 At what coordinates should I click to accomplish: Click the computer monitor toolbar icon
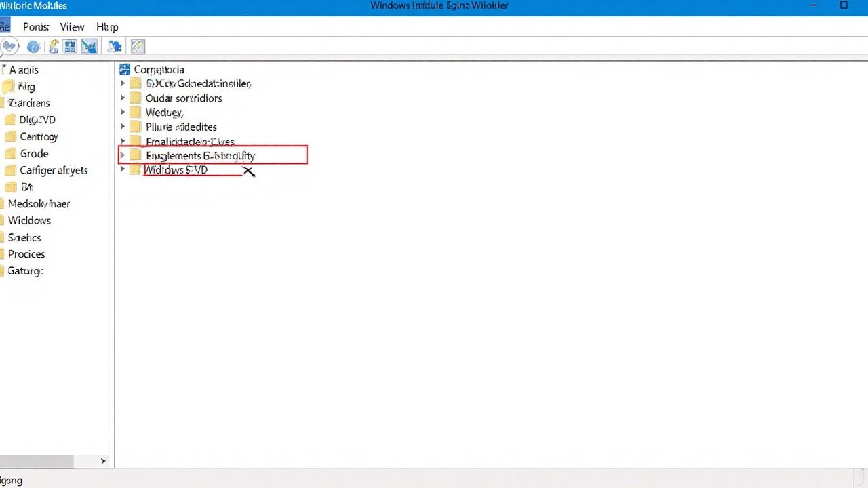tap(115, 46)
